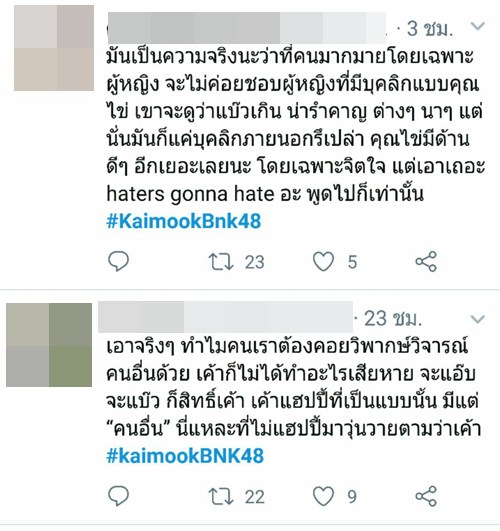This screenshot has height=531, width=500.
Task: Retweet the first tweet with 23 retweets
Action: [x=221, y=262]
